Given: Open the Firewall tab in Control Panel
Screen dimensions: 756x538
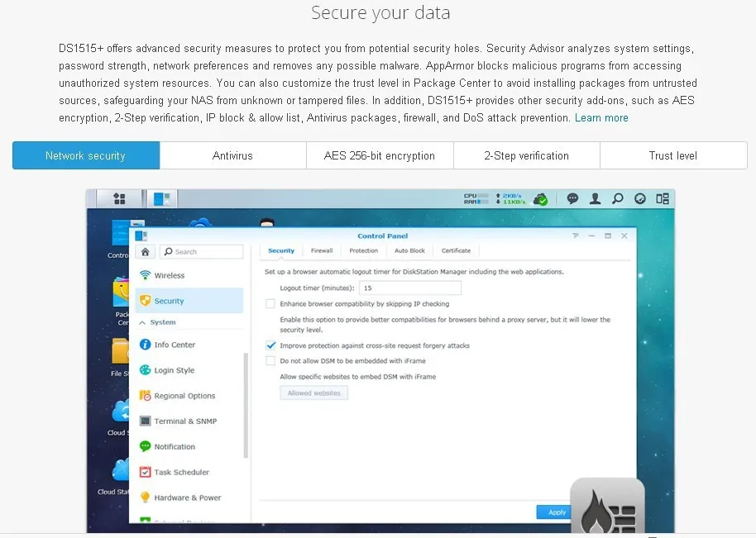Looking at the screenshot, I should point(322,250).
